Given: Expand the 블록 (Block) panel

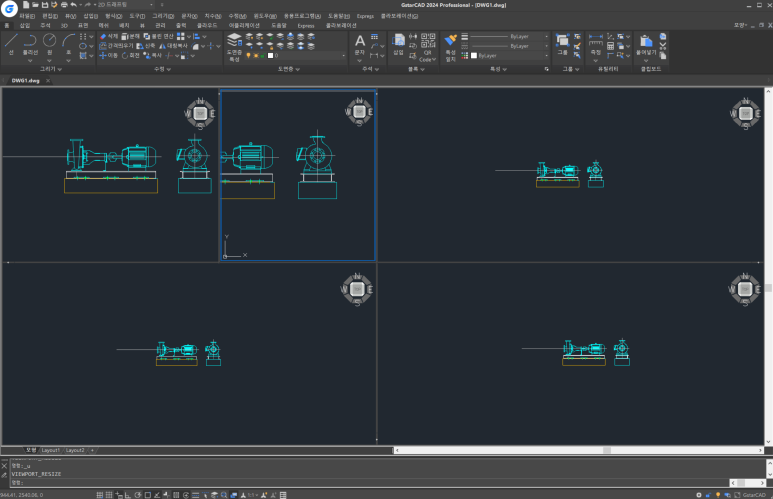Looking at the screenshot, I should coord(416,69).
